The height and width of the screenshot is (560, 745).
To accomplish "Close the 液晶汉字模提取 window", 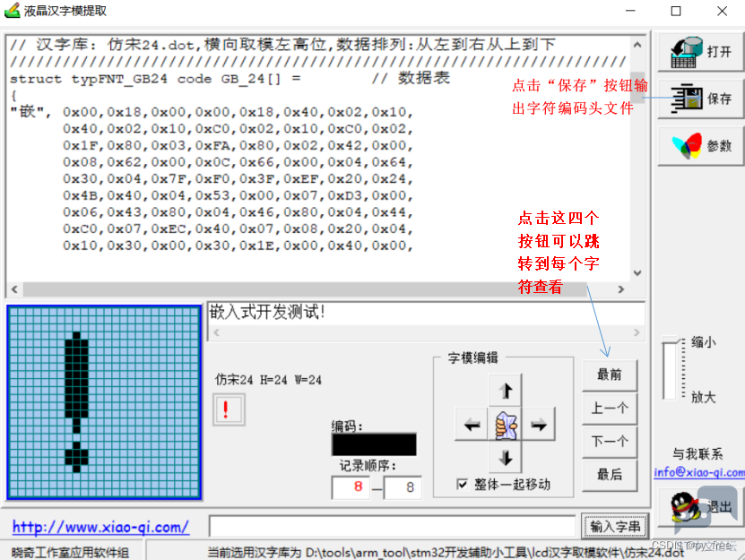I will click(x=722, y=11).
